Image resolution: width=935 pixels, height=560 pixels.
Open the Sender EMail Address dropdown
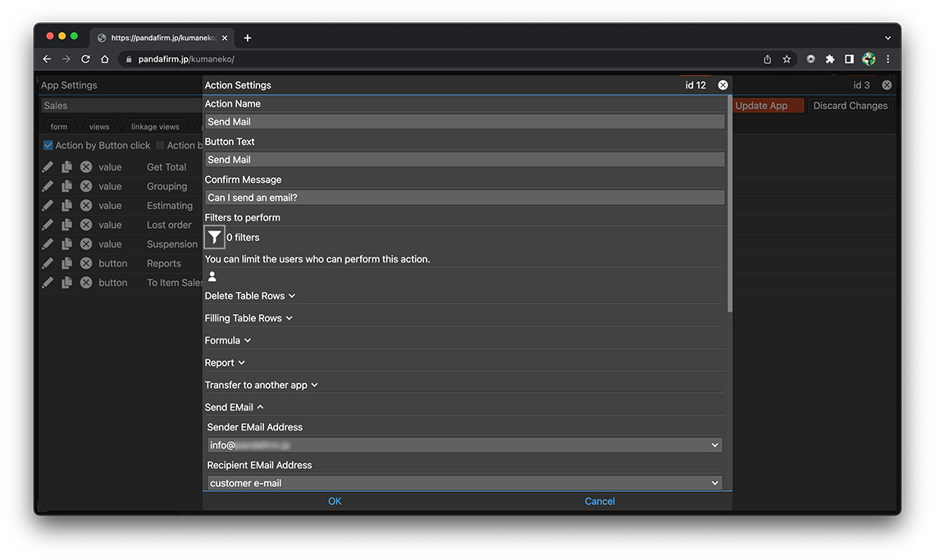[x=464, y=445]
